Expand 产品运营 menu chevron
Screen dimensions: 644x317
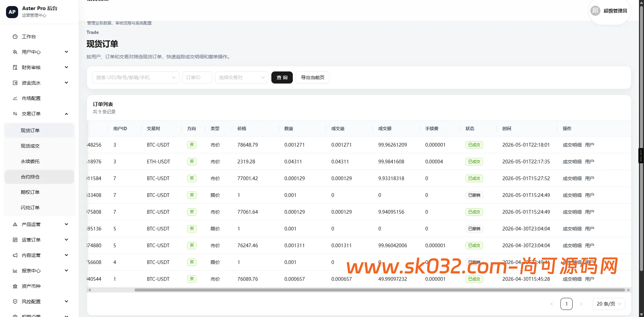[66, 224]
